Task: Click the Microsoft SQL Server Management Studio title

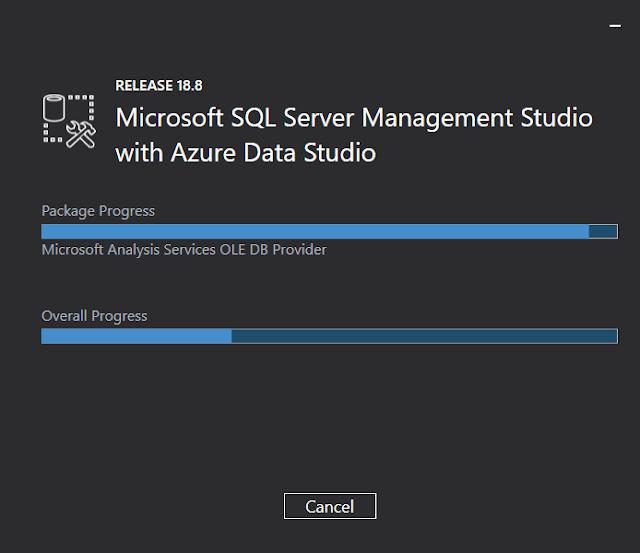Action: tap(354, 118)
